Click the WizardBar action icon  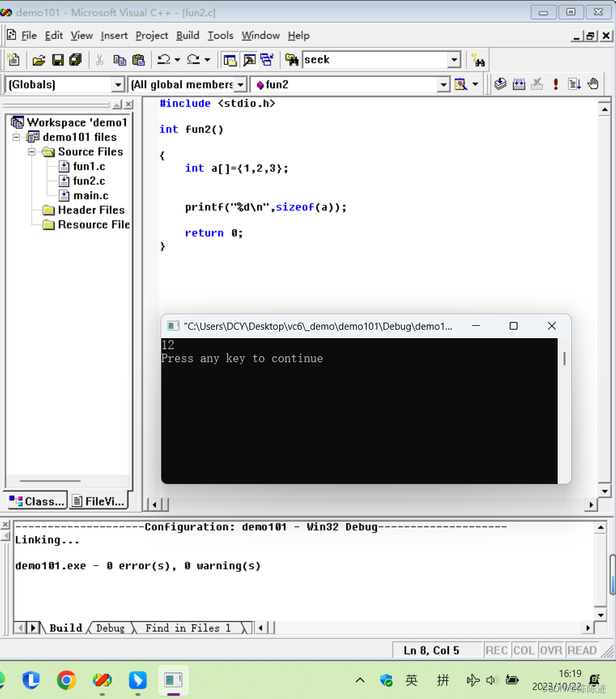tap(461, 84)
